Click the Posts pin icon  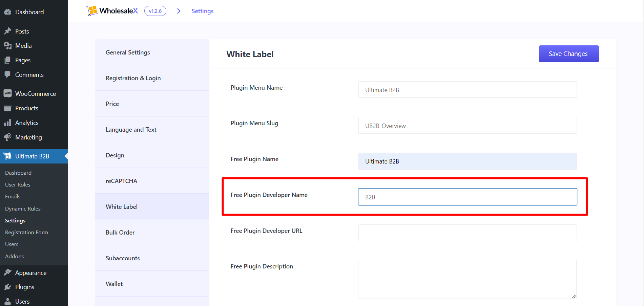7,31
